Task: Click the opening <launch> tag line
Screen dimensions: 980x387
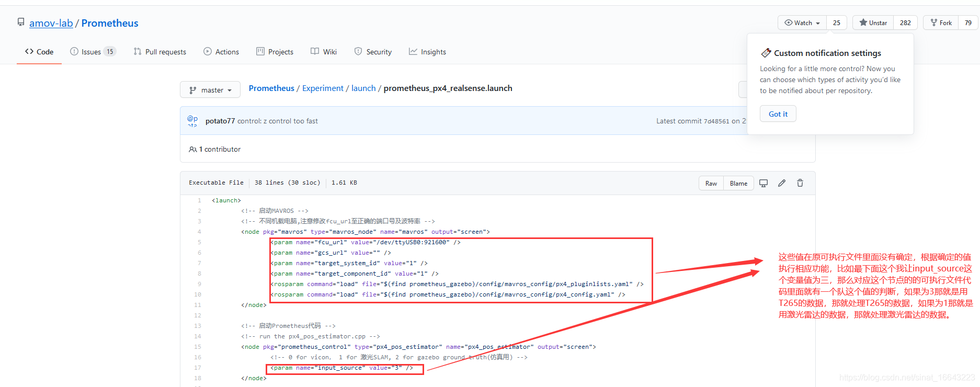Action: 226,200
